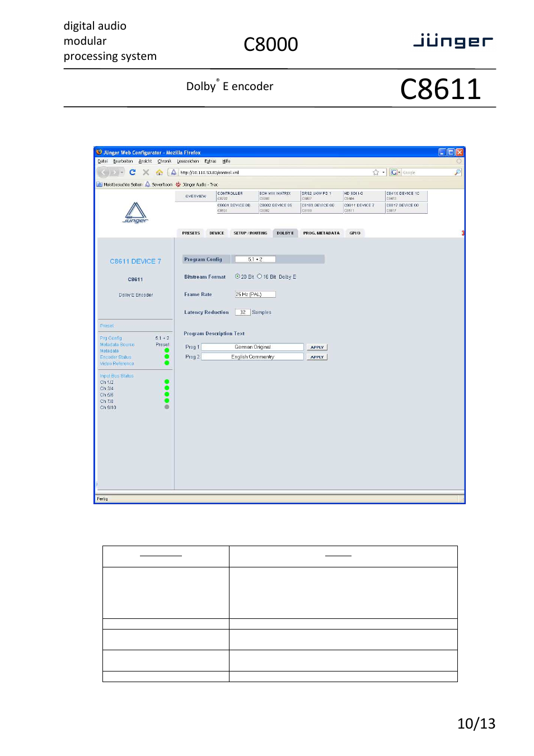Open the 8CH MIX MATRIX device cell

[x=279, y=196]
